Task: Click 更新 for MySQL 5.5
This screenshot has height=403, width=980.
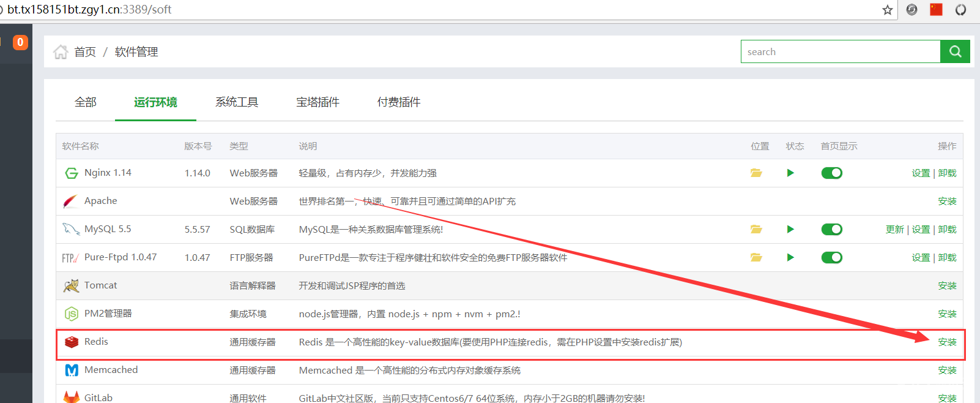Action: 894,230
